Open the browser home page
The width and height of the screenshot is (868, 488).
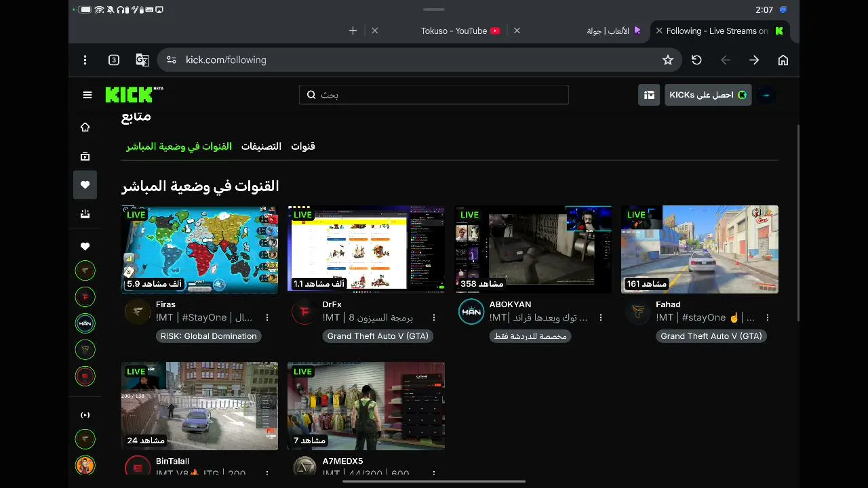[783, 60]
